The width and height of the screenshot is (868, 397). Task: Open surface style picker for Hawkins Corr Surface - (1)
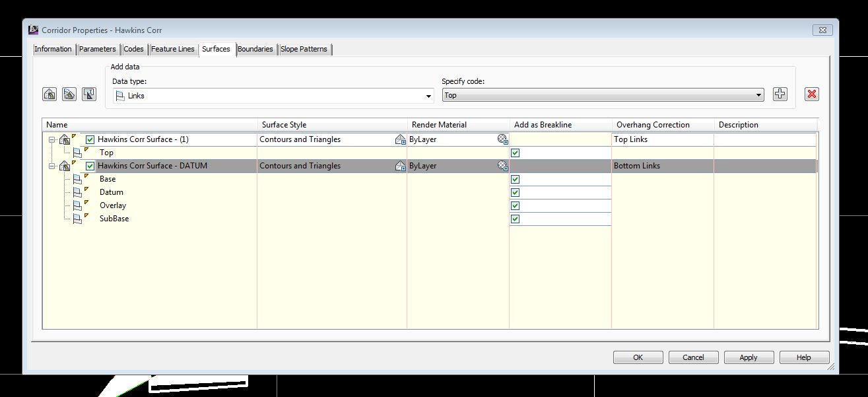[400, 139]
